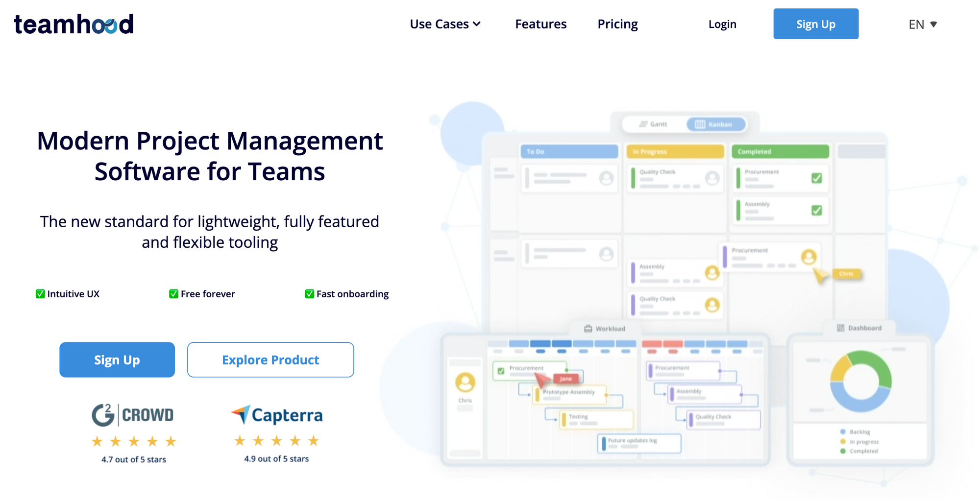Click the Completed legend color dot
Screen dimensions: 980x504
pyautogui.click(x=843, y=451)
